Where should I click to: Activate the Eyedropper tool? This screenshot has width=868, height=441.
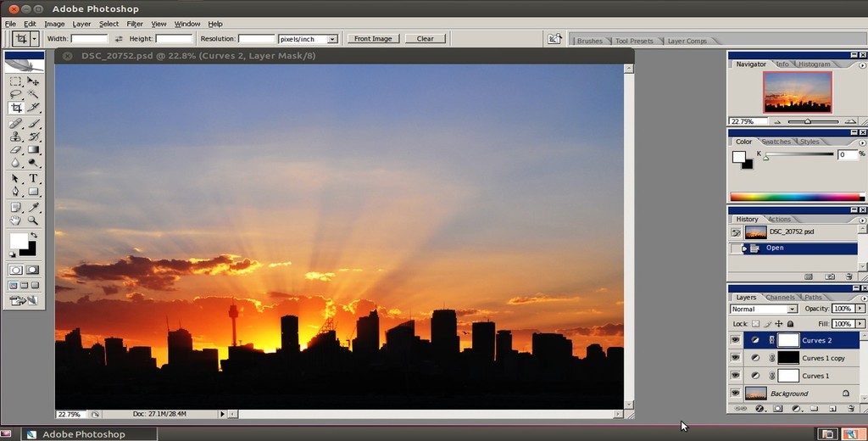33,207
